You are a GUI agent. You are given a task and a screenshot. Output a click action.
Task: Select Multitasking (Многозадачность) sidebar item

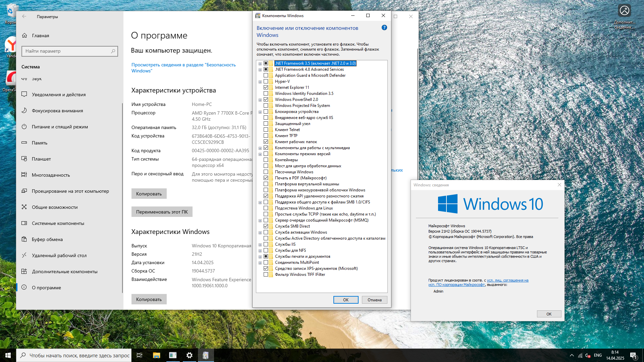(51, 175)
